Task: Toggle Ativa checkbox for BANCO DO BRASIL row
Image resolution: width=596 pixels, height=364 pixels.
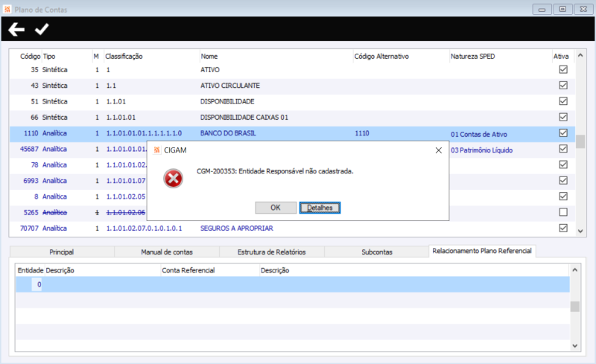Action: [x=563, y=133]
